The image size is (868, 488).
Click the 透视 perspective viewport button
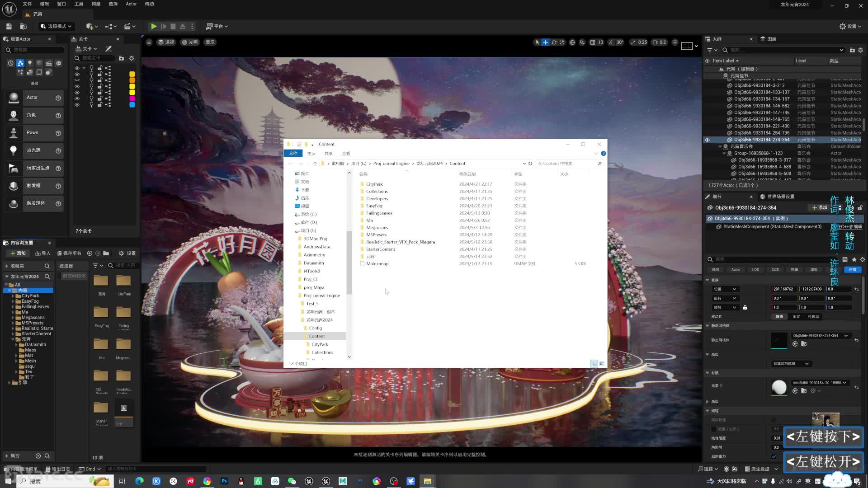[x=166, y=42]
